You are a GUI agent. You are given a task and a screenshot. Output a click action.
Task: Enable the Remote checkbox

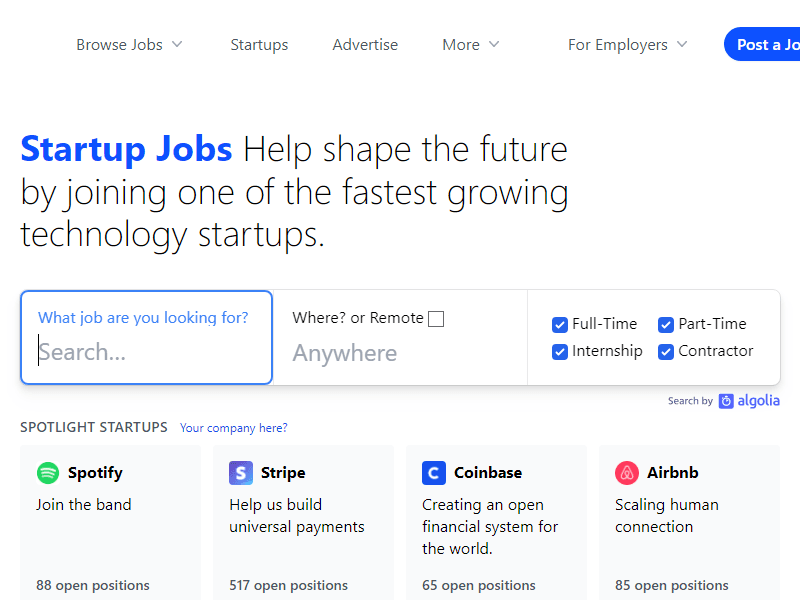(436, 319)
